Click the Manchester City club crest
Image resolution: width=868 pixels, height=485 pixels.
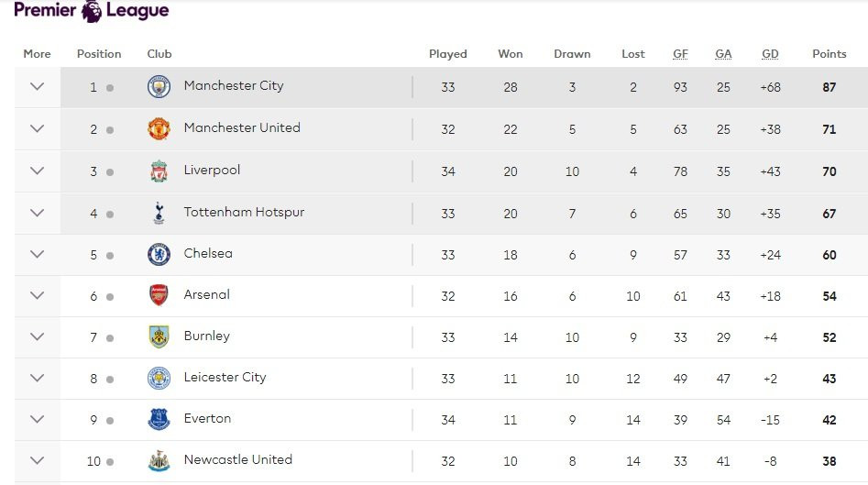point(159,87)
